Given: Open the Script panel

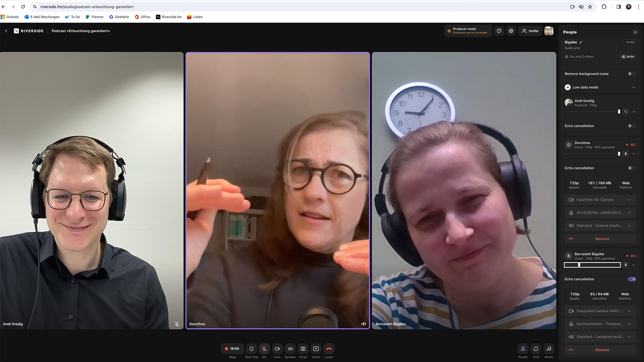Looking at the screenshot, I should click(303, 349).
